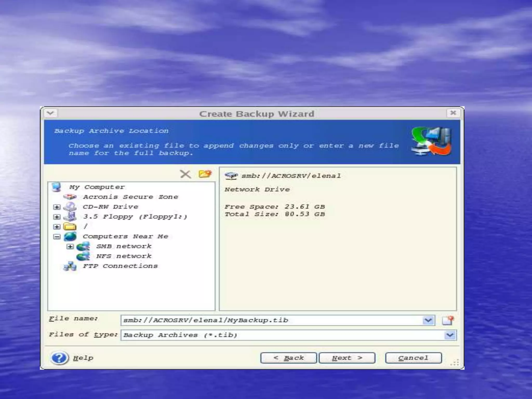This screenshot has width=532, height=399.
Task: Click the create new folder icon
Action: tap(205, 174)
